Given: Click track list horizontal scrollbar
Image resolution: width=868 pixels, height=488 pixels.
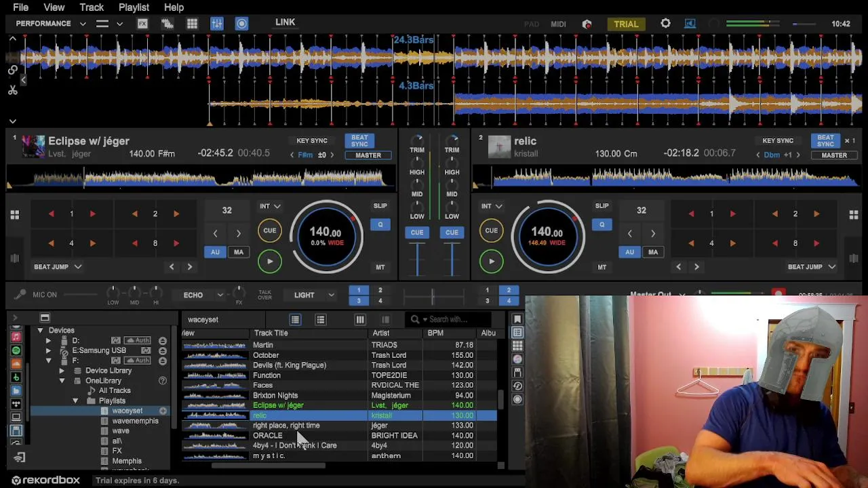Looking at the screenshot, I should click(x=268, y=466).
